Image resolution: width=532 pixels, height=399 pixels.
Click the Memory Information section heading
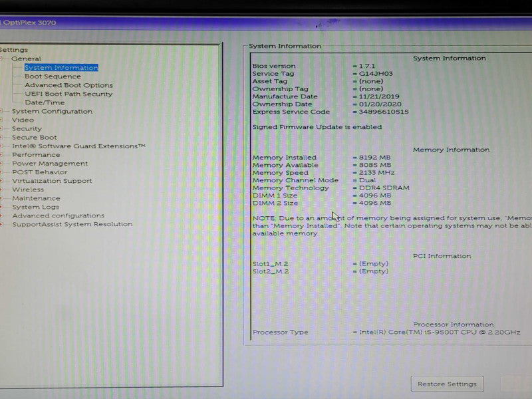click(452, 150)
